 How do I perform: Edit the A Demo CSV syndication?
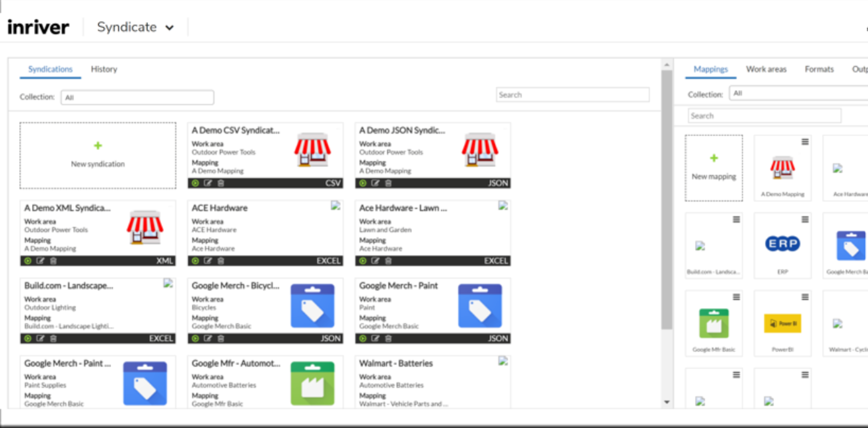tap(208, 183)
